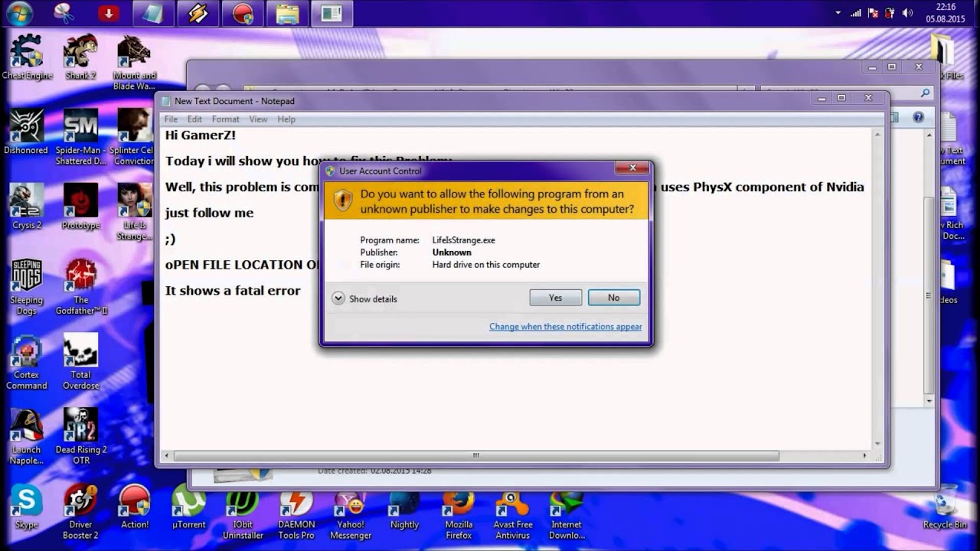
Task: Select Nightly desktop shortcut
Action: coord(404,508)
